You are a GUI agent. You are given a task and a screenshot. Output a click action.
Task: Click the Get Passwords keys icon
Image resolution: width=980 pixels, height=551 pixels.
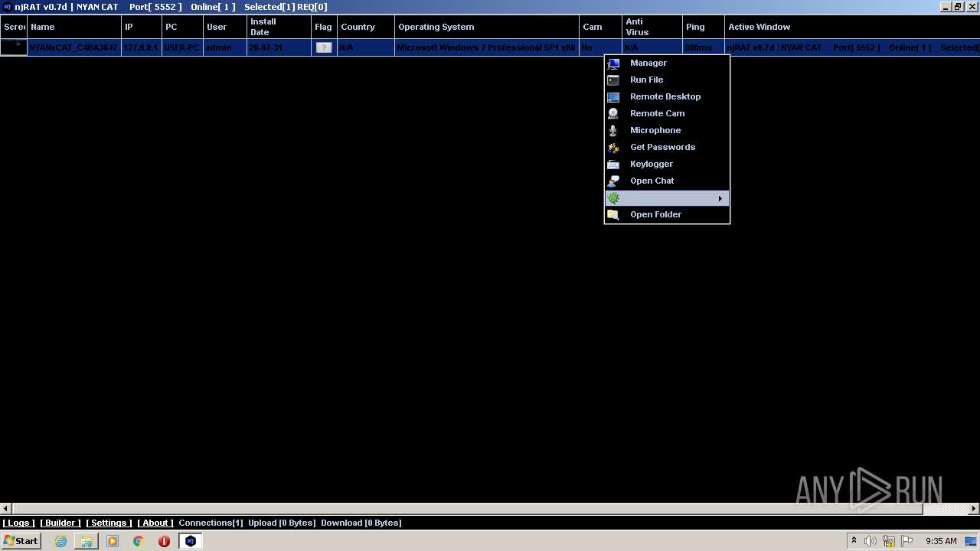pos(613,148)
